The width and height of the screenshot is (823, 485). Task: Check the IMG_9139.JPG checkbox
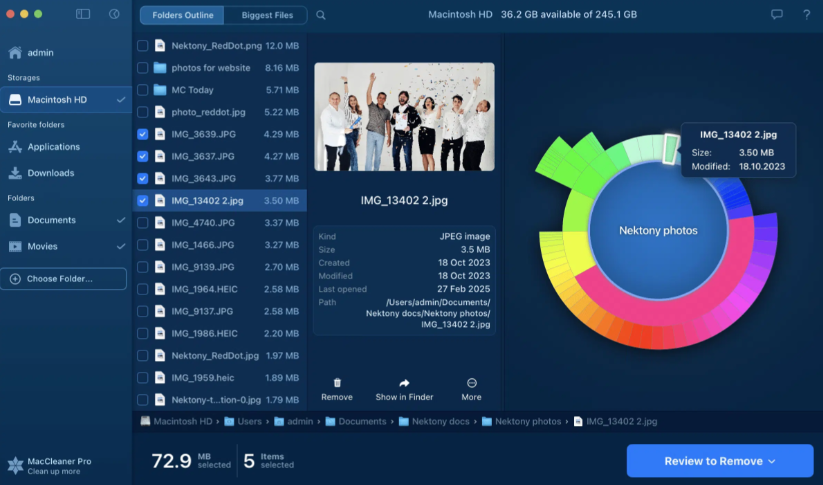142,267
